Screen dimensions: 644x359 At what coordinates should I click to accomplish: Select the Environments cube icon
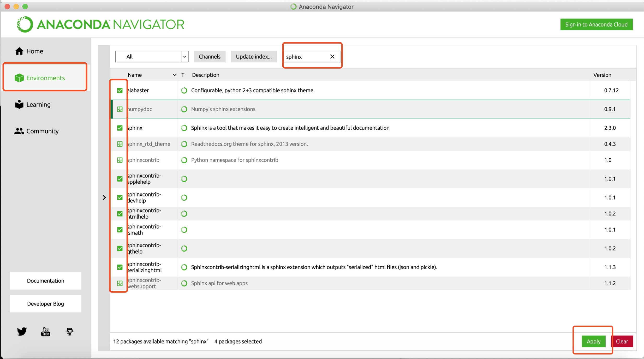[19, 77]
